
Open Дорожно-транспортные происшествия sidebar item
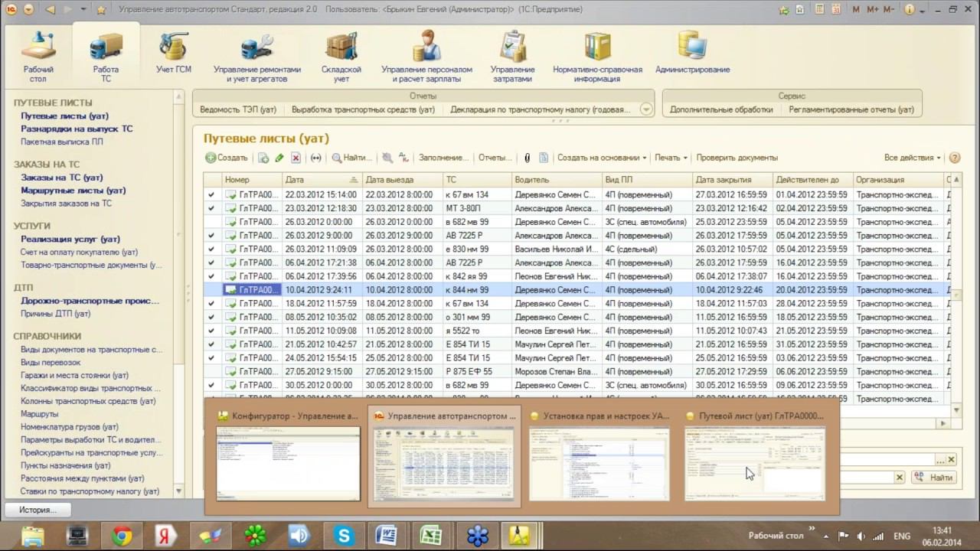click(90, 302)
